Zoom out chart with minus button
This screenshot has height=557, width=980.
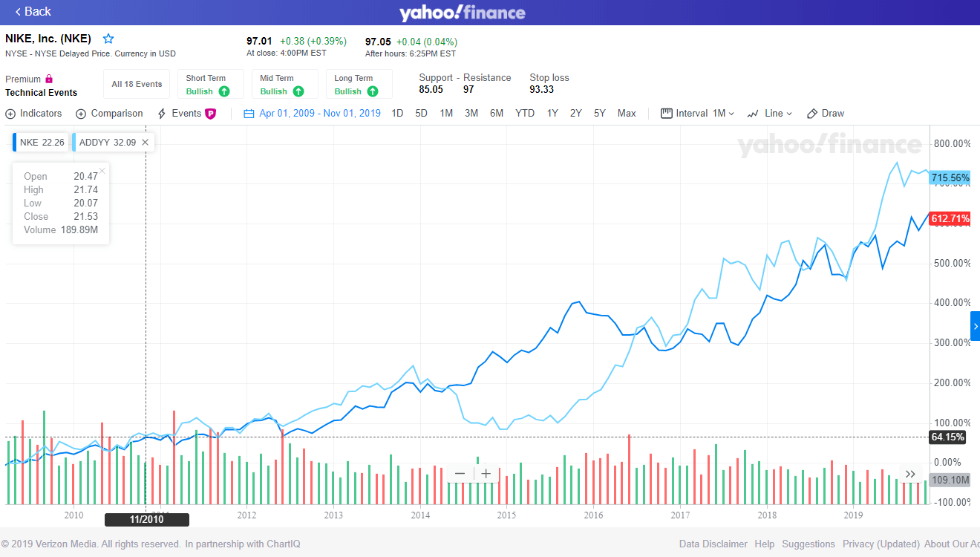tap(460, 473)
